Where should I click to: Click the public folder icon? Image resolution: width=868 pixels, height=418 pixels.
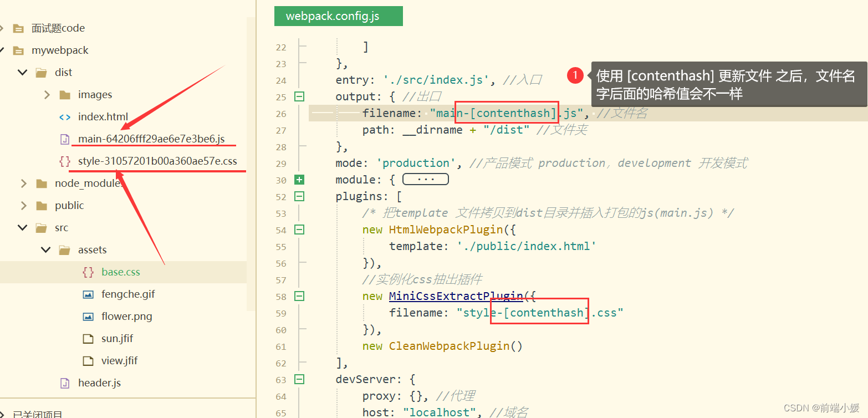pyautogui.click(x=42, y=206)
